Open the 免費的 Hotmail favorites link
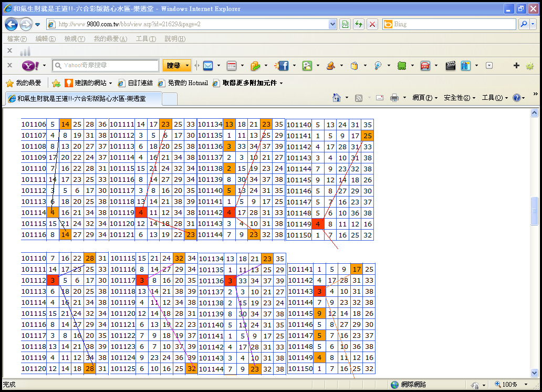Screen dimensions: 542x392 click(x=183, y=83)
